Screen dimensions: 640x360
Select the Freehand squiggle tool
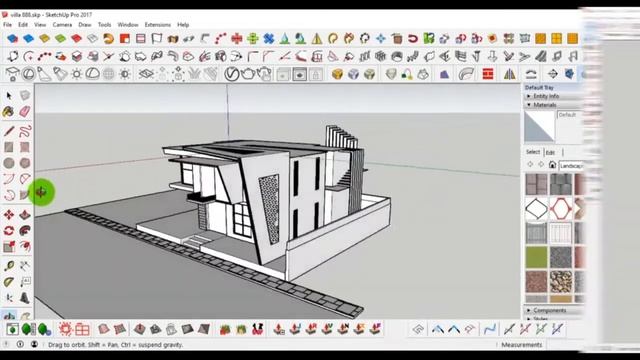click(25, 131)
